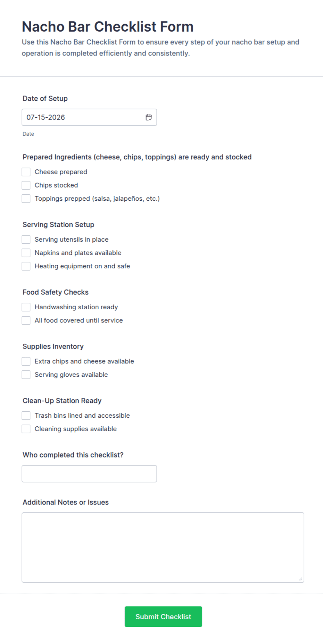Tick the Chips stocked checkbox
323x644 pixels.
coord(26,185)
